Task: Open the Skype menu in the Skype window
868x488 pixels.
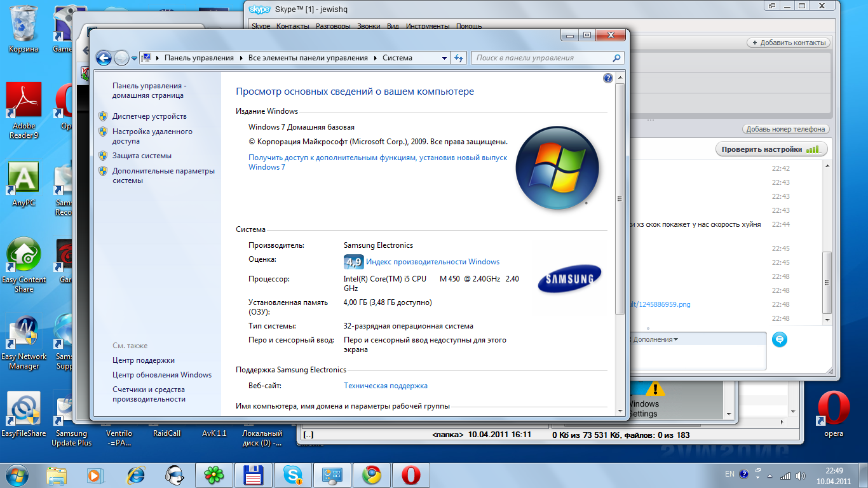Action: 261,26
